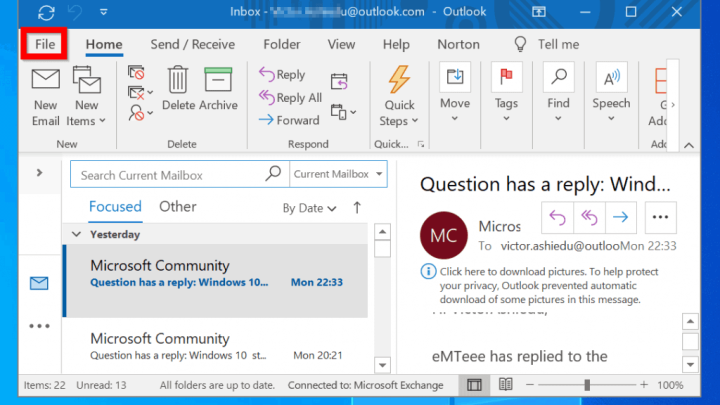The height and width of the screenshot is (405, 720).
Task: Switch to Normal view in status bar
Action: (x=474, y=385)
